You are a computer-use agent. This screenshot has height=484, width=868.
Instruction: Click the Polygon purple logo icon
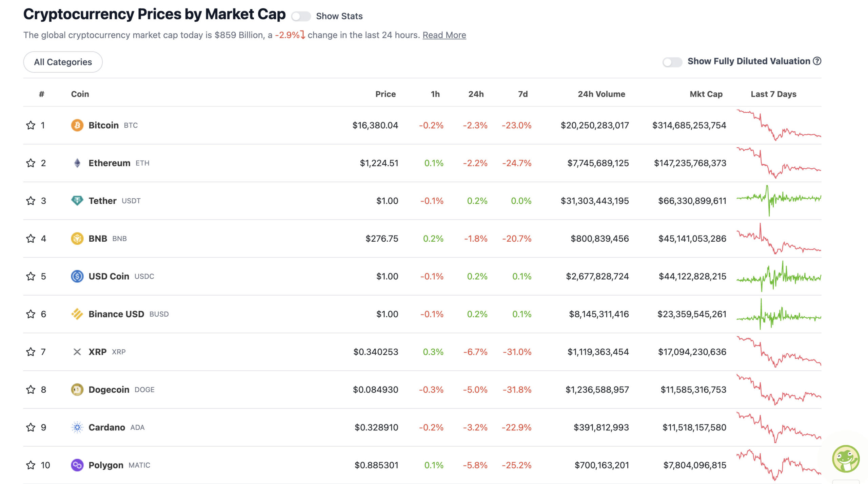click(77, 465)
